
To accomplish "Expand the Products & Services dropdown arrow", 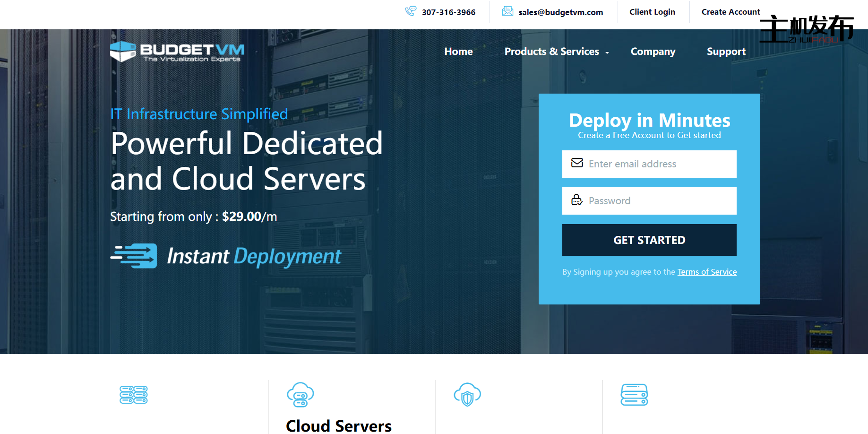I will 607,52.
